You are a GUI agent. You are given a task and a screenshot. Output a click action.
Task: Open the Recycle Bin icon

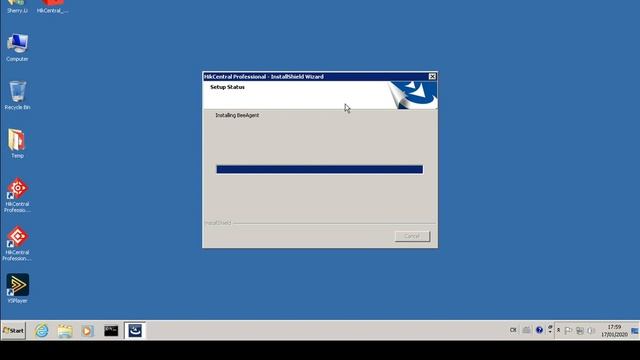coord(17,96)
